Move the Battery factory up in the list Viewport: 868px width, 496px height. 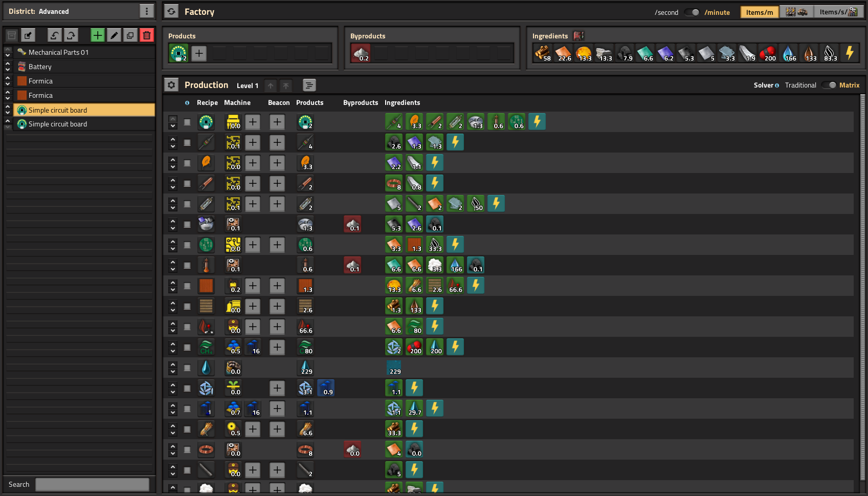coord(8,63)
